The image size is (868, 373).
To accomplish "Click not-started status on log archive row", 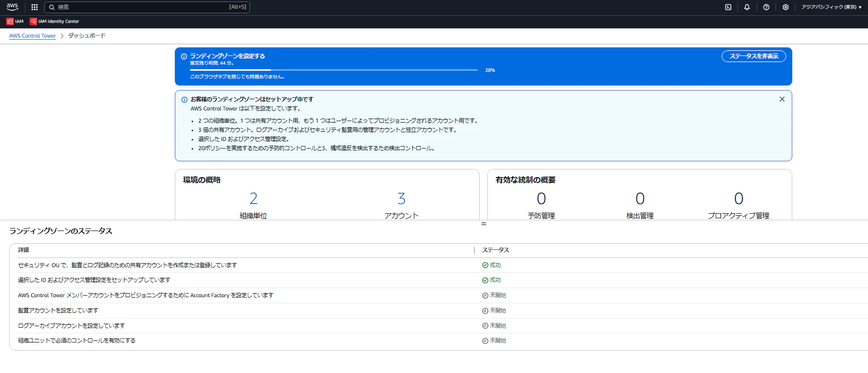I will click(x=494, y=326).
